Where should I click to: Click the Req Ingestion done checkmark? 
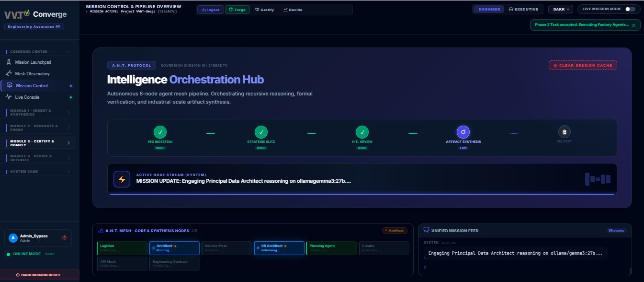point(160,132)
